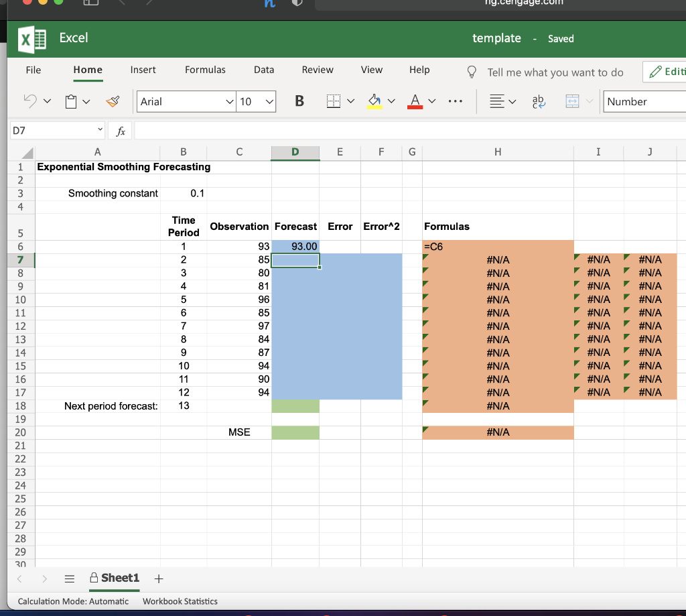Image resolution: width=686 pixels, height=616 pixels.
Task: Enable Wrap Text icon
Action: pos(537,101)
